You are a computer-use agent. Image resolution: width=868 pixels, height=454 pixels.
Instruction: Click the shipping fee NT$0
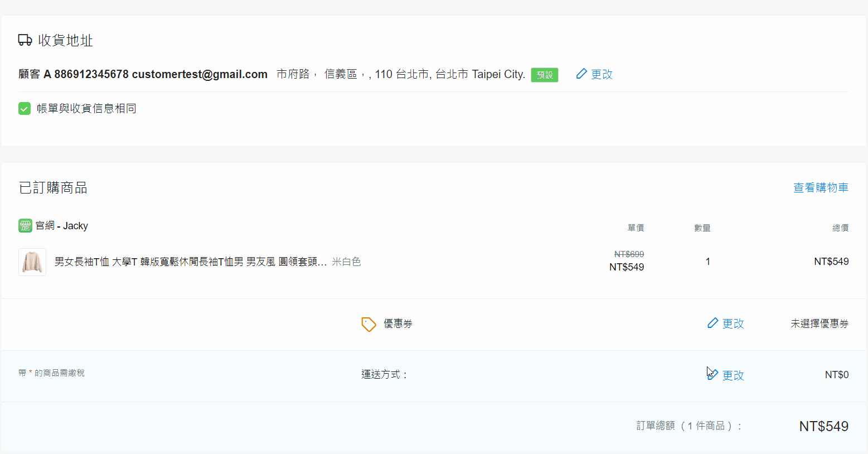pos(837,375)
